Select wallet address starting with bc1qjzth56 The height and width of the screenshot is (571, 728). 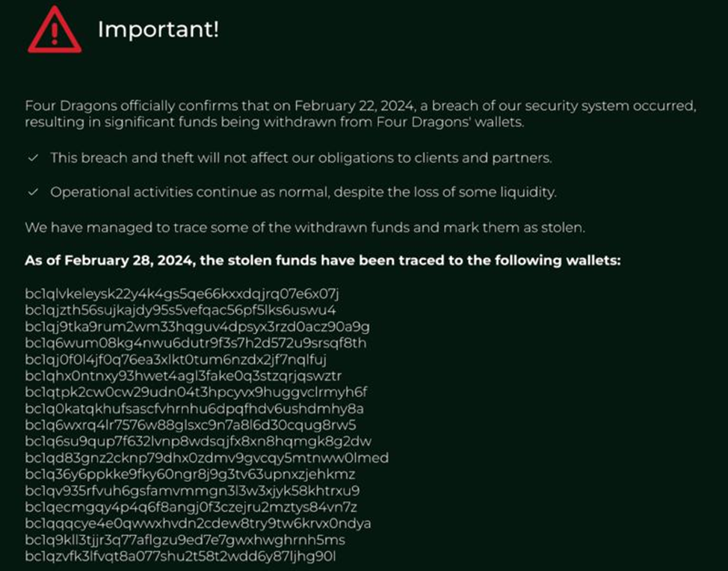tap(180, 310)
